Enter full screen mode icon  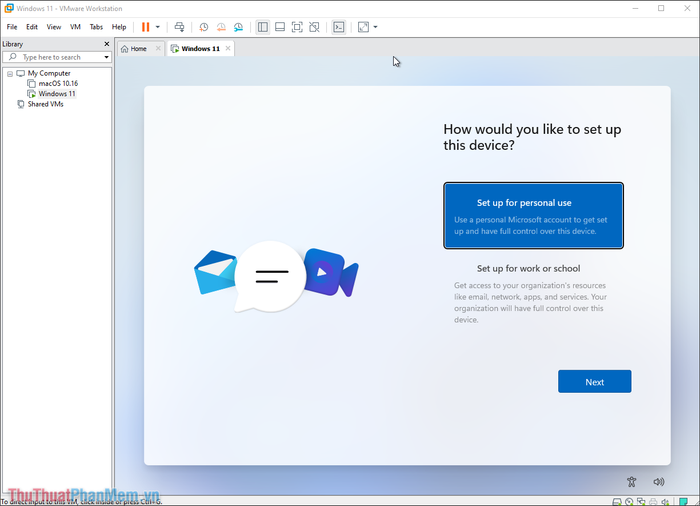point(297,27)
